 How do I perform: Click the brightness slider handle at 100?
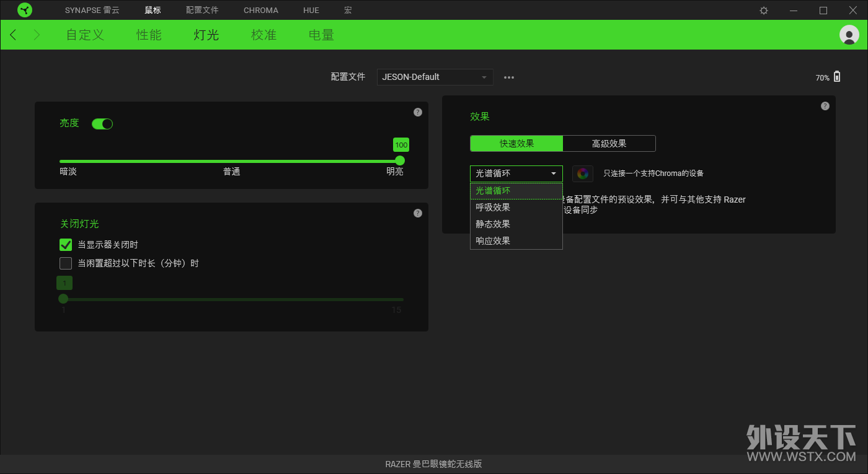pyautogui.click(x=400, y=160)
